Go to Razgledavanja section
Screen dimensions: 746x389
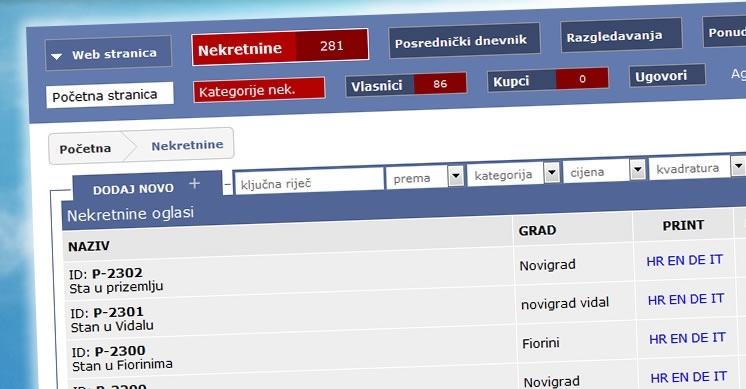tap(621, 35)
